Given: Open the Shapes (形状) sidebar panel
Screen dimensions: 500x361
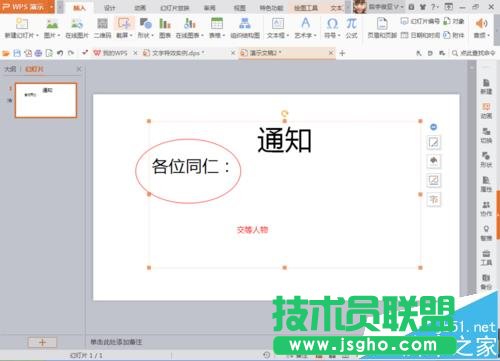Looking at the screenshot, I should point(486,160).
